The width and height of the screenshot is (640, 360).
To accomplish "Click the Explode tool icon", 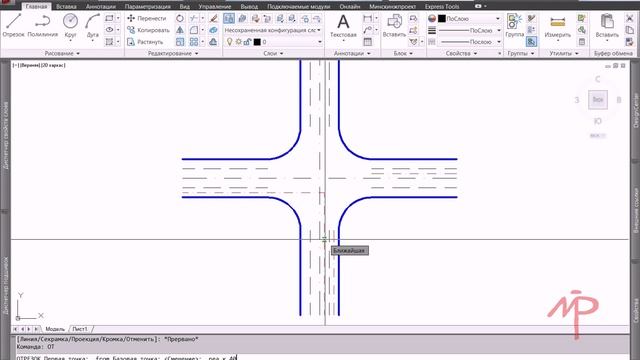I will (x=213, y=30).
